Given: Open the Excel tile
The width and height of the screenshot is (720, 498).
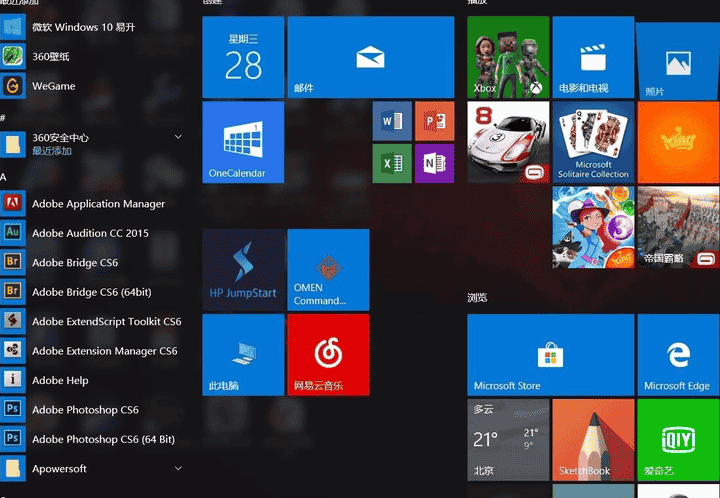Looking at the screenshot, I should pyautogui.click(x=392, y=163).
